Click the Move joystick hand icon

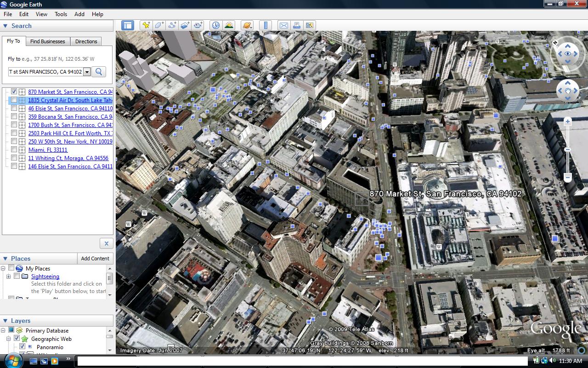tap(568, 91)
